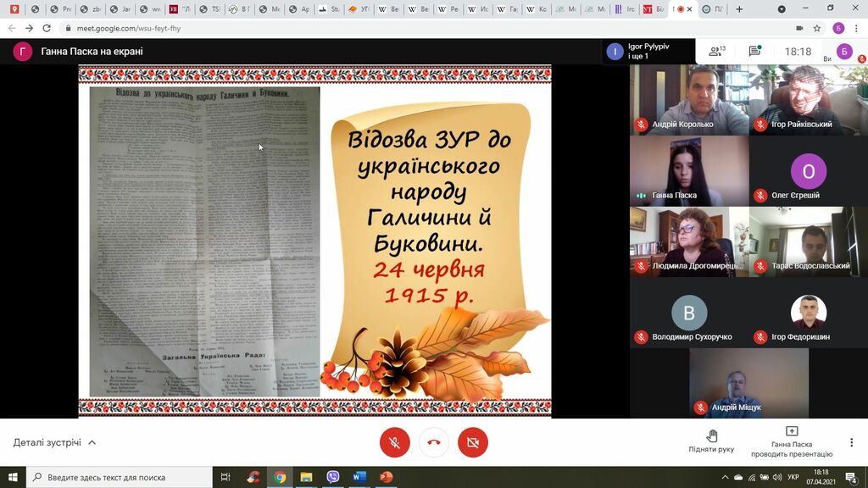This screenshot has width=868, height=488.
Task: Bookmark this page with the star icon
Action: click(817, 28)
